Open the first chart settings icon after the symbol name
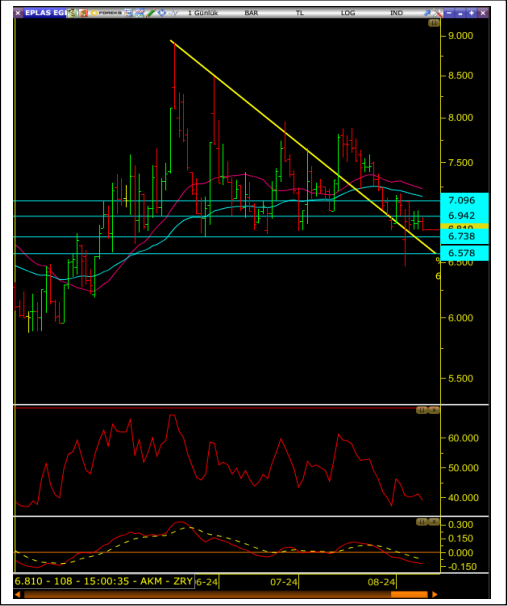 pyautogui.click(x=71, y=13)
